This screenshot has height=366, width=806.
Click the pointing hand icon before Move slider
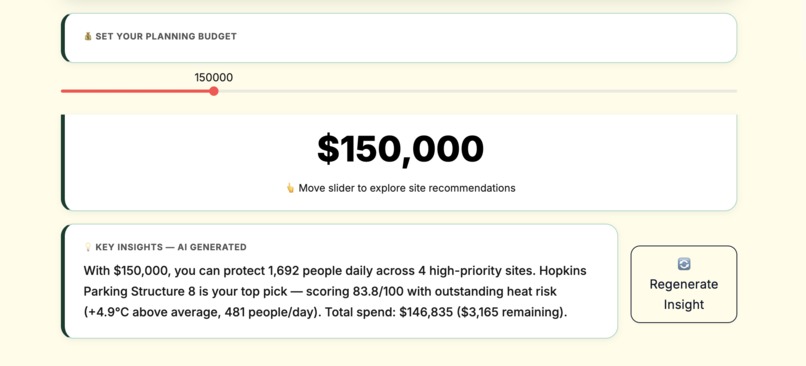[x=290, y=188]
